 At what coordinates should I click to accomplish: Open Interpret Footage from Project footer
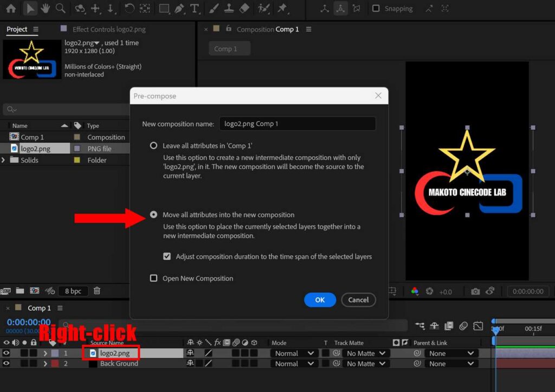coord(5,291)
